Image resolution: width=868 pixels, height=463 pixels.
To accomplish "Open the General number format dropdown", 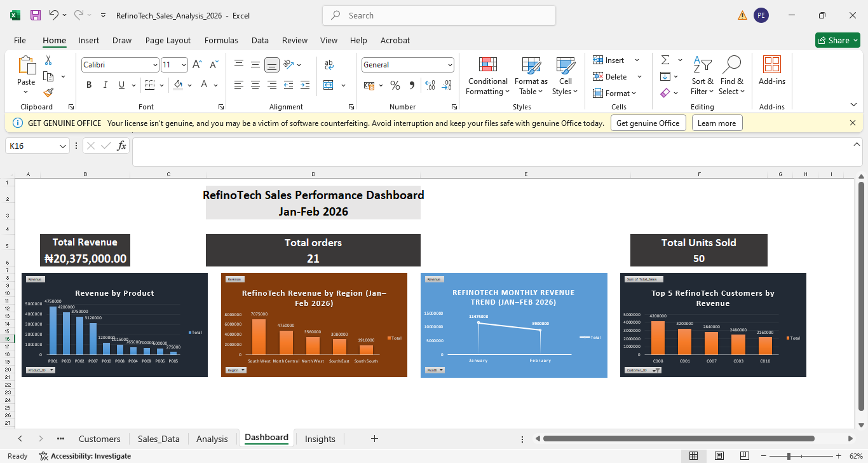I will click(x=451, y=65).
